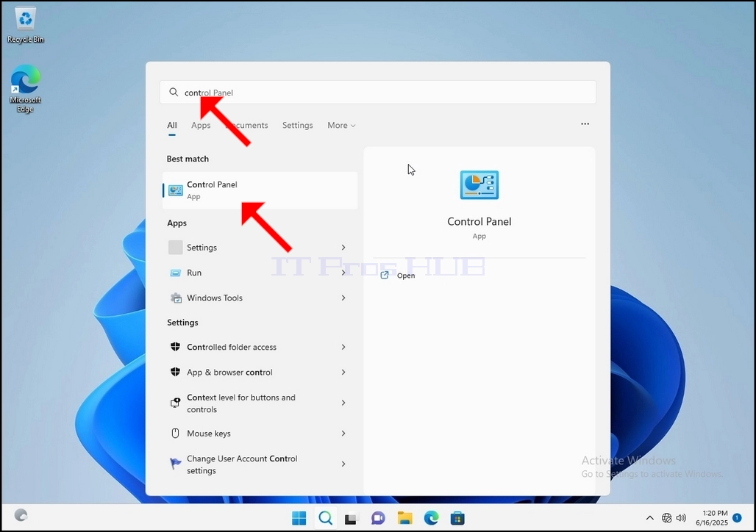The height and width of the screenshot is (532, 756).
Task: Expand the Settings result chevron
Action: click(343, 247)
